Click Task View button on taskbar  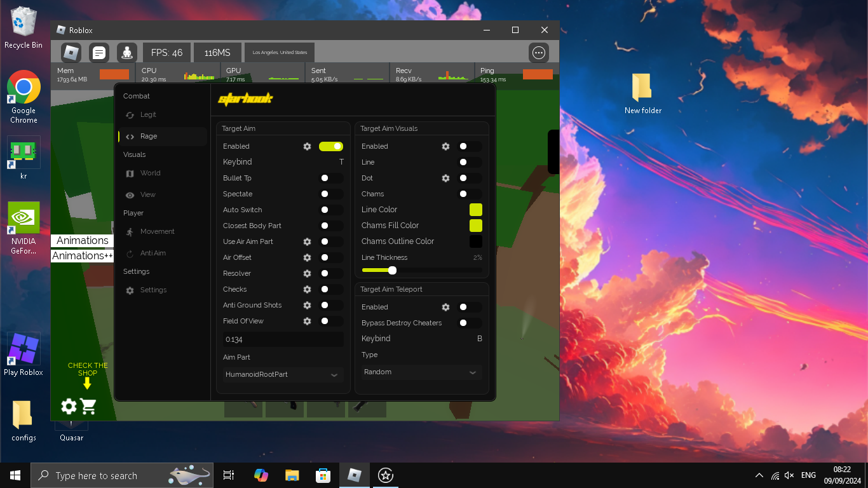click(x=229, y=475)
